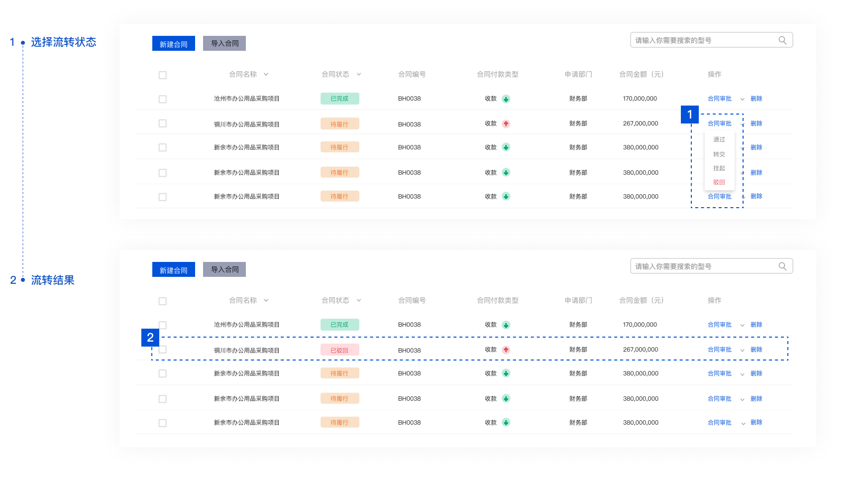Click 导入合同 button in step 2 panel

coord(224,269)
